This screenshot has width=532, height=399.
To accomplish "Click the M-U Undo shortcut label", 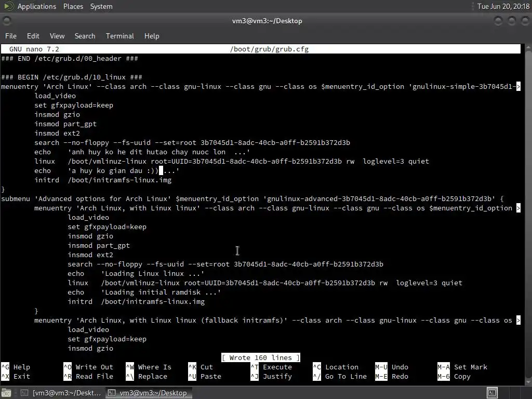I will coord(392,367).
